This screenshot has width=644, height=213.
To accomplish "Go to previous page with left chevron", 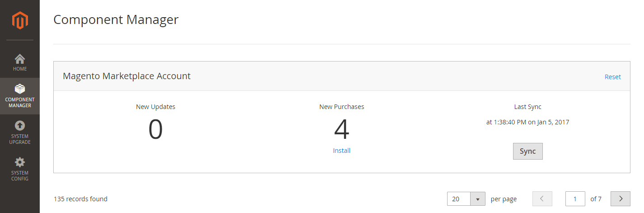I will click(x=542, y=199).
